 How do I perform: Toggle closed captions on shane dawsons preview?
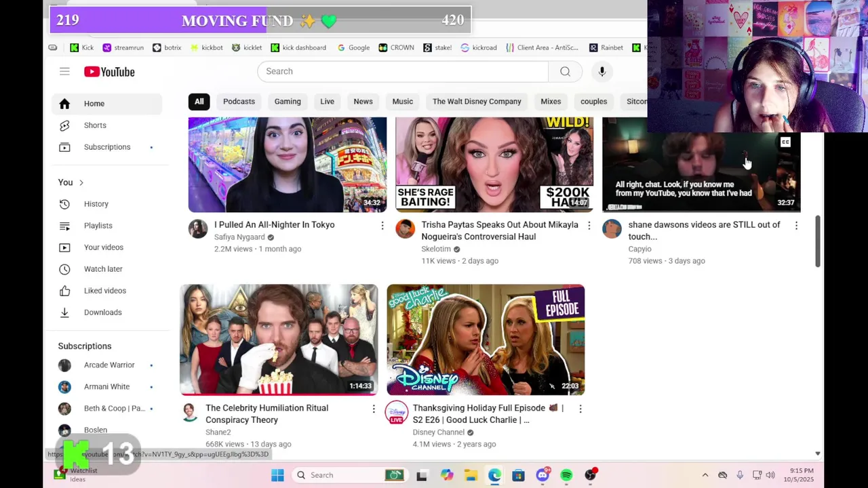785,142
